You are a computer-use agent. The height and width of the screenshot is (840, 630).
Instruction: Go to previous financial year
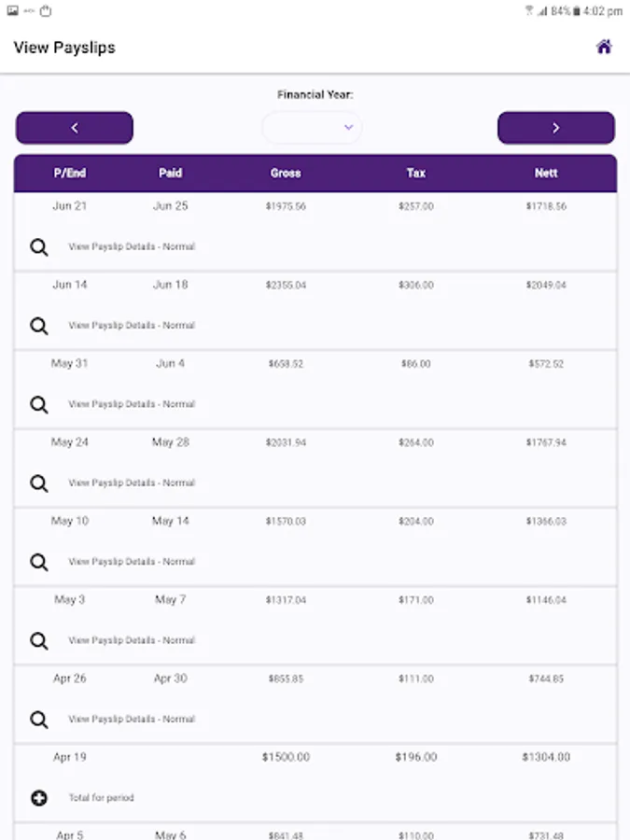(x=75, y=128)
